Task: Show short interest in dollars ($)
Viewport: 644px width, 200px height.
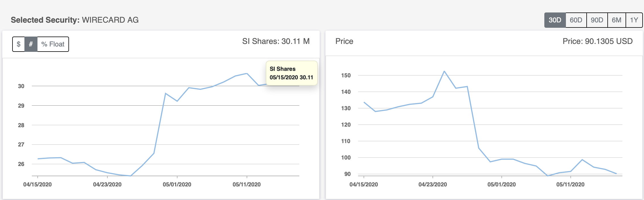Action: pos(18,44)
